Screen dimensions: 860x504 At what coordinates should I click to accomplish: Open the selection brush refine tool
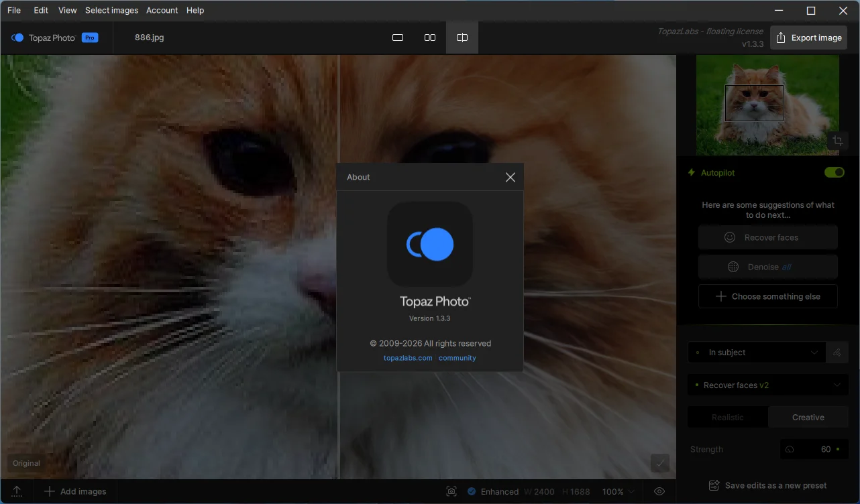(837, 353)
